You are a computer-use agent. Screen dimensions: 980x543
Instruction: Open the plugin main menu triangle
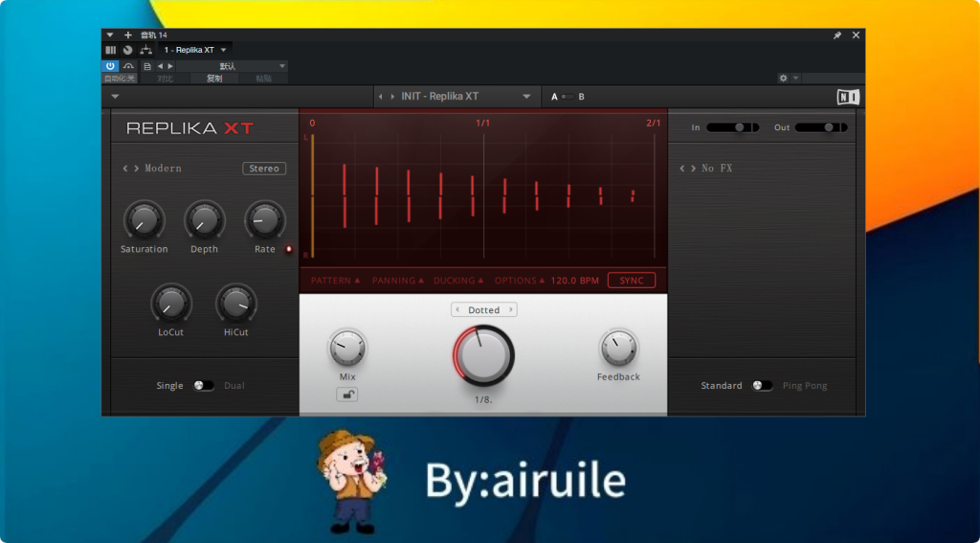coord(115,97)
